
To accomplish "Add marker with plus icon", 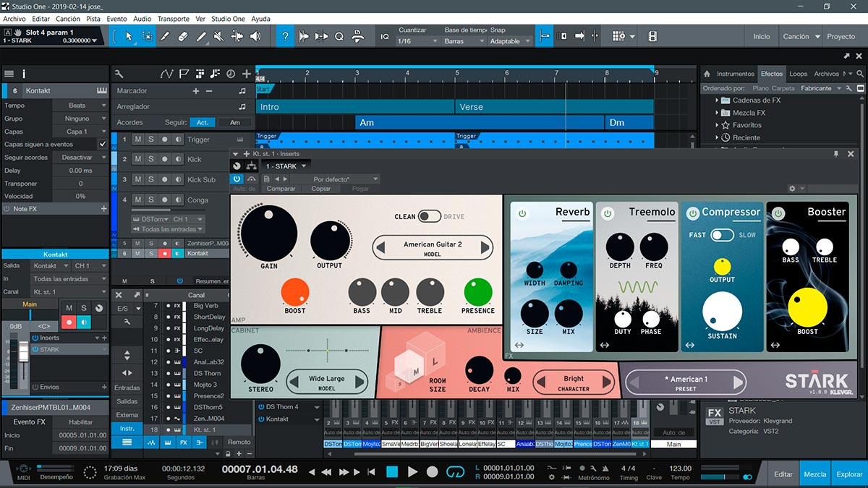I will coord(195,91).
